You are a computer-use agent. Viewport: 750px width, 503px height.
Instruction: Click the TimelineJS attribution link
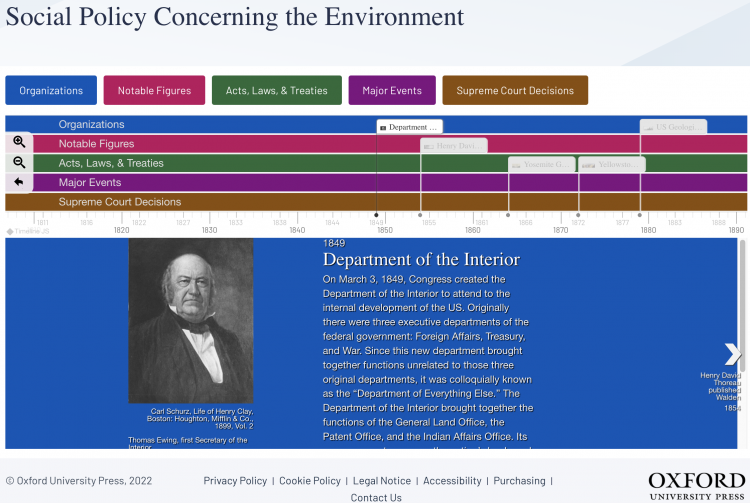pos(28,231)
